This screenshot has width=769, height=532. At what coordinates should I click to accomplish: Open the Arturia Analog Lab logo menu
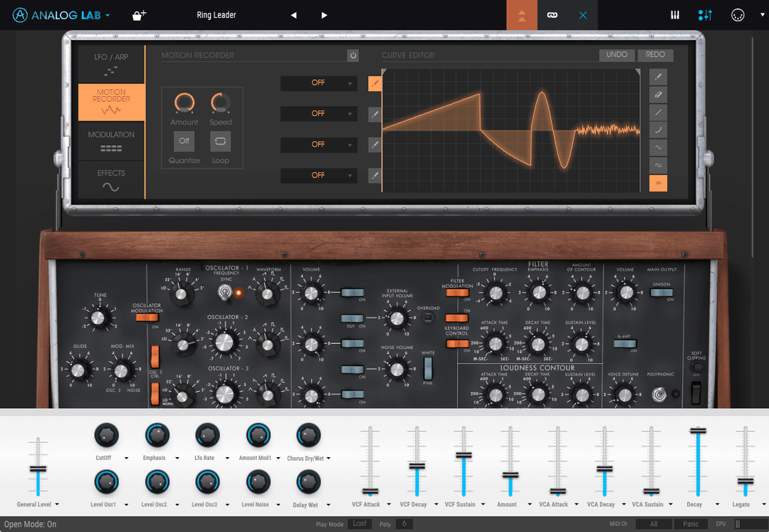(x=61, y=15)
